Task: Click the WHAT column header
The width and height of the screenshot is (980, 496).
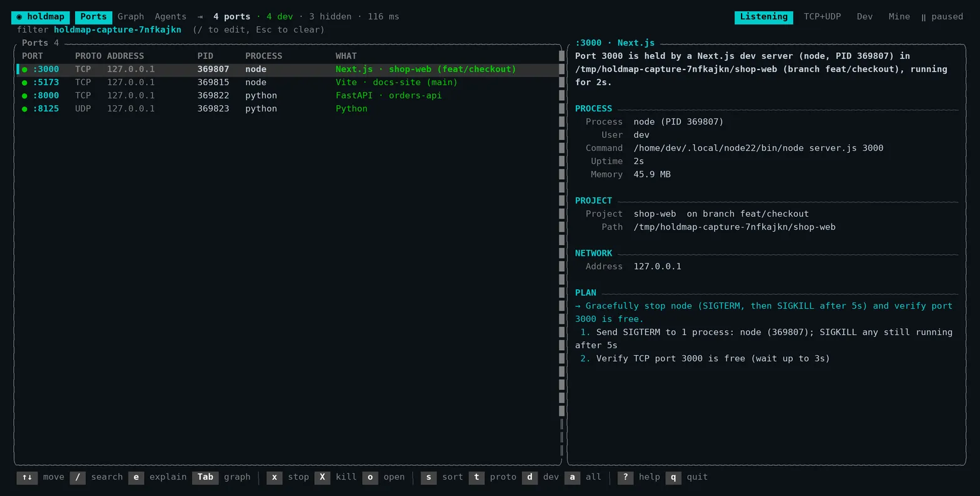Action: 346,56
